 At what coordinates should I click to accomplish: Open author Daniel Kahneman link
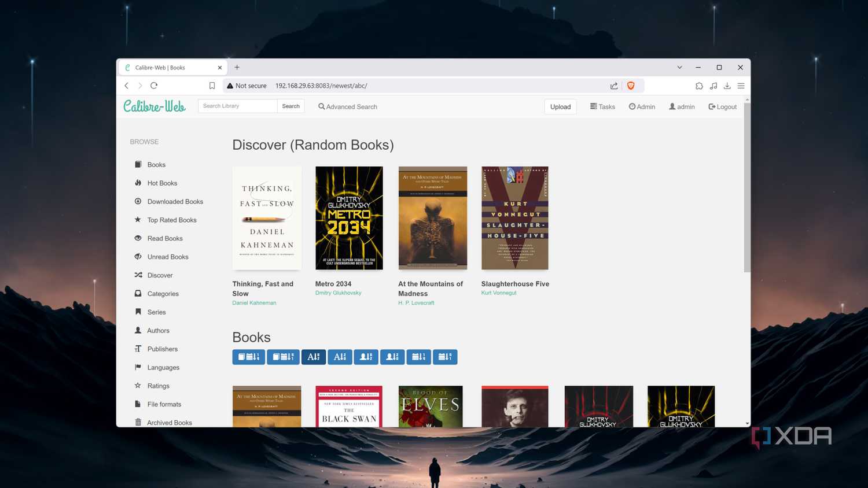click(x=254, y=303)
